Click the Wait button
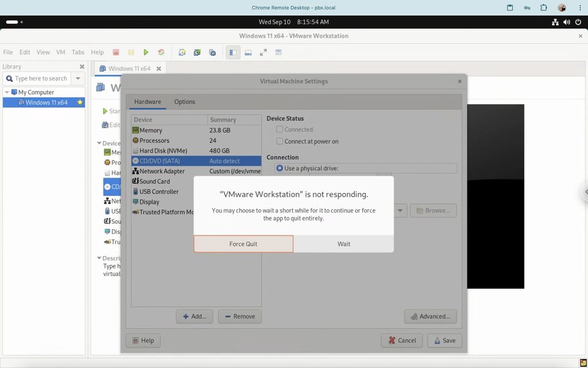 coord(343,244)
